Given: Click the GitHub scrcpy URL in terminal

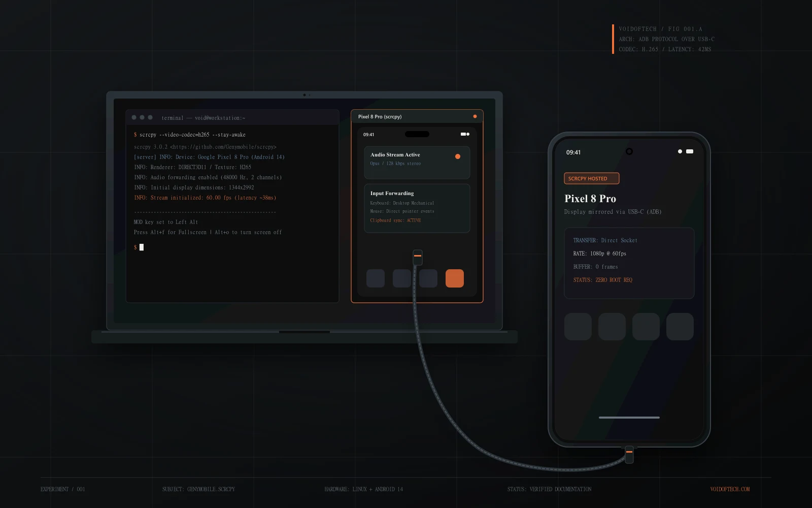Looking at the screenshot, I should (x=223, y=147).
